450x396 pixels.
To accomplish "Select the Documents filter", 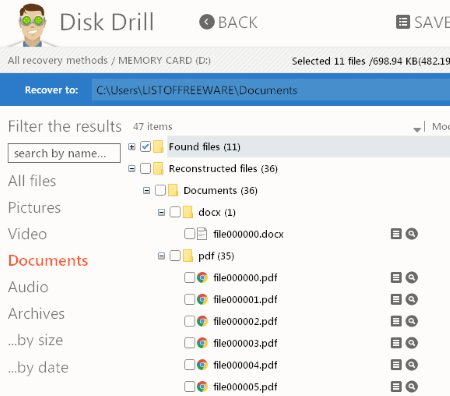I will (48, 260).
